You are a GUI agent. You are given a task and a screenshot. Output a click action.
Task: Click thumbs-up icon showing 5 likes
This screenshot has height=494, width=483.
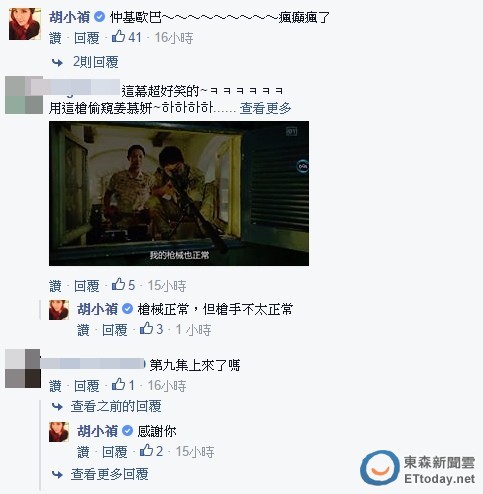click(x=118, y=284)
